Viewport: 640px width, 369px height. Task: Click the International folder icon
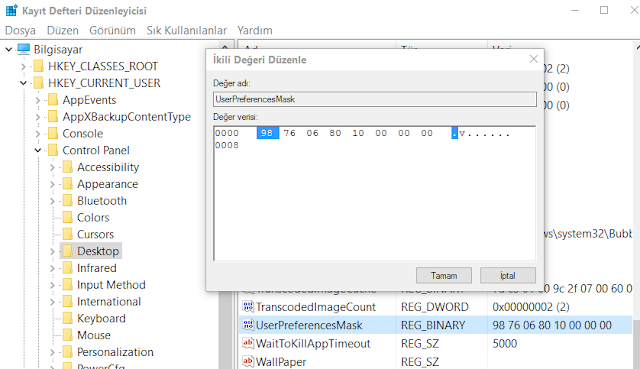coord(68,301)
